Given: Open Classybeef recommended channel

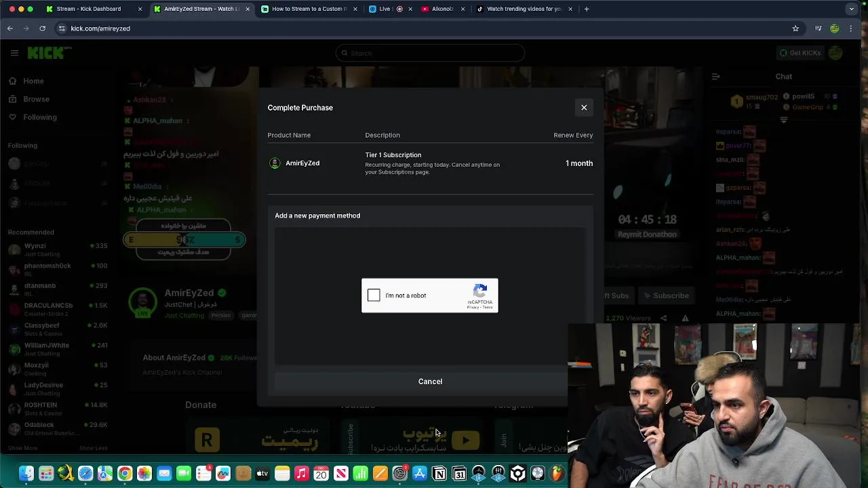Looking at the screenshot, I should click(x=58, y=329).
